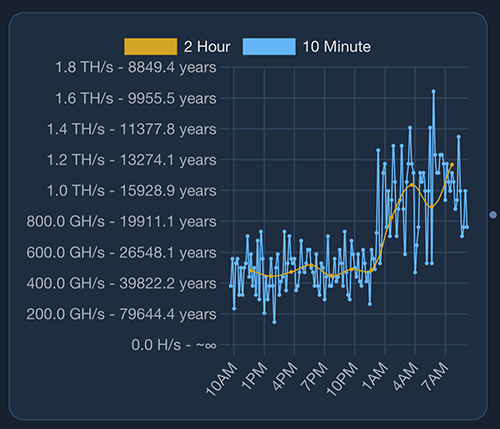
Task: Click the 1AM time axis label
Action: 375,376
